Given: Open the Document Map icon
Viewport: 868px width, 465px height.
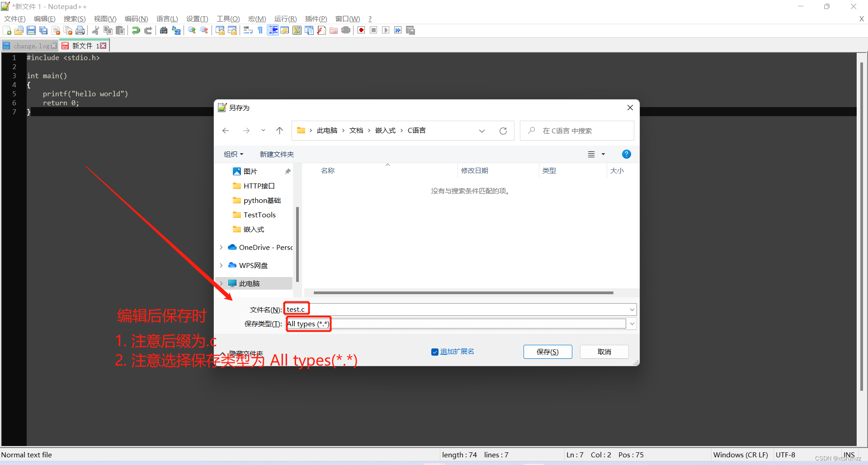Looking at the screenshot, I should pos(297,30).
